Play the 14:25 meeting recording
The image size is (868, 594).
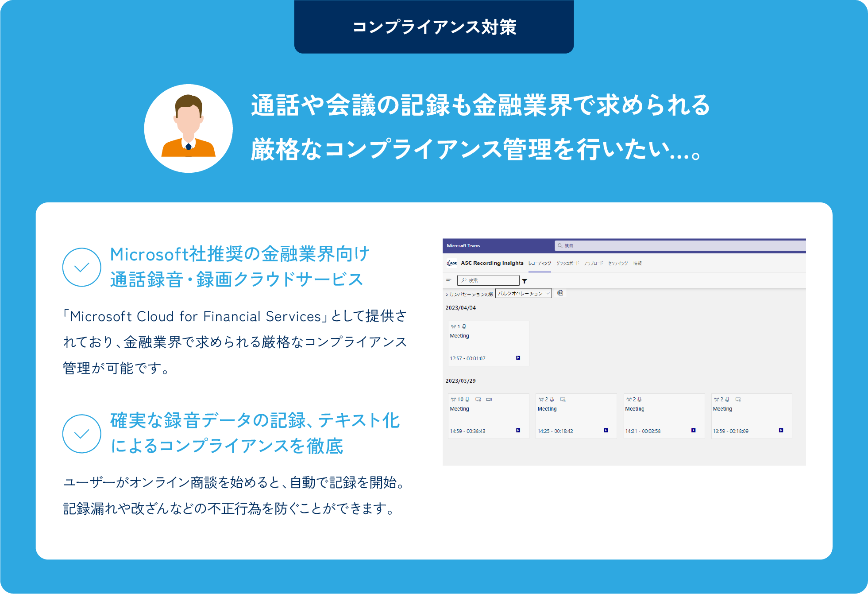[606, 431]
